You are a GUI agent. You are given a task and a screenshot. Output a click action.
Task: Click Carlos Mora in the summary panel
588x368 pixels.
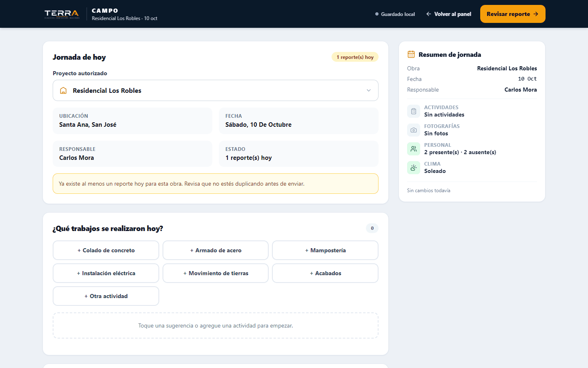tap(521, 90)
